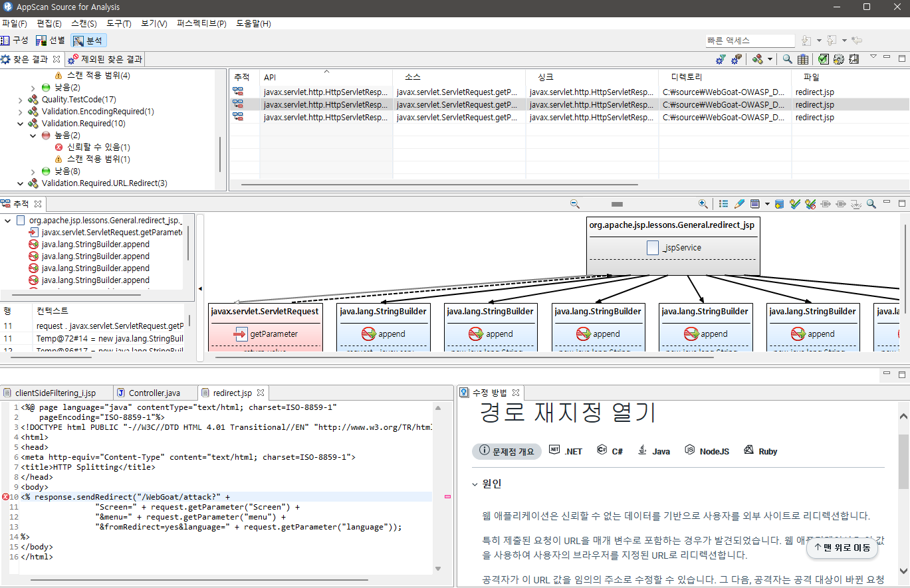Close the redirect.jsp editor tab
This screenshot has height=588, width=910.
261,393
